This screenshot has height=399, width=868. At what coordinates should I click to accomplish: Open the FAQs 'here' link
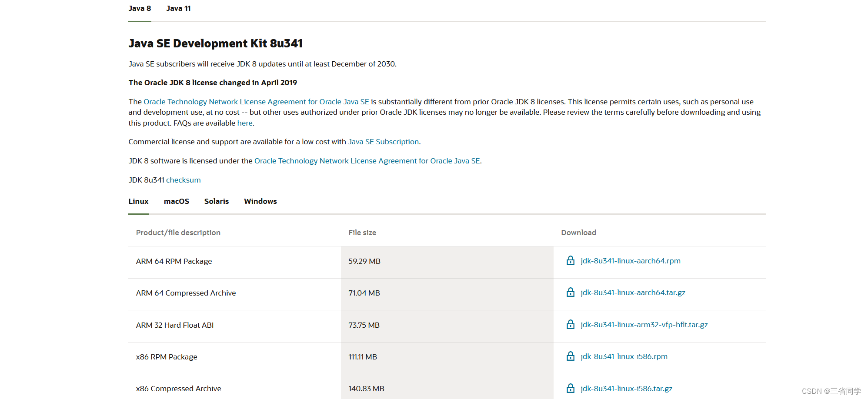coord(245,123)
